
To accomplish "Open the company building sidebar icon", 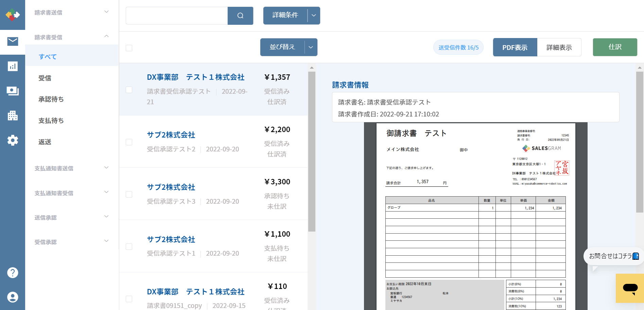I will (x=13, y=115).
